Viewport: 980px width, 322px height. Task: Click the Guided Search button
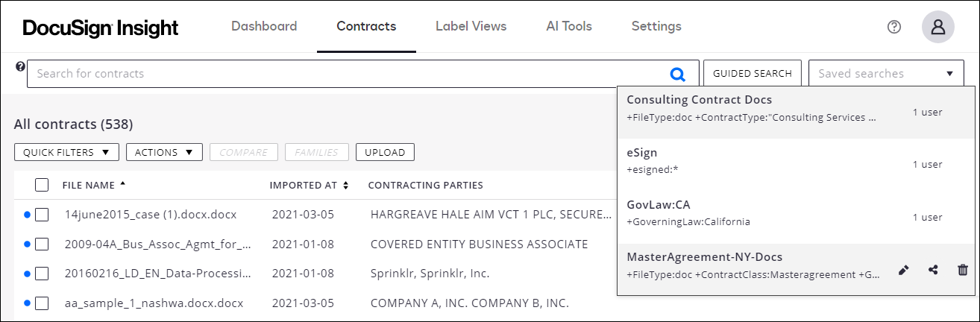pos(752,74)
